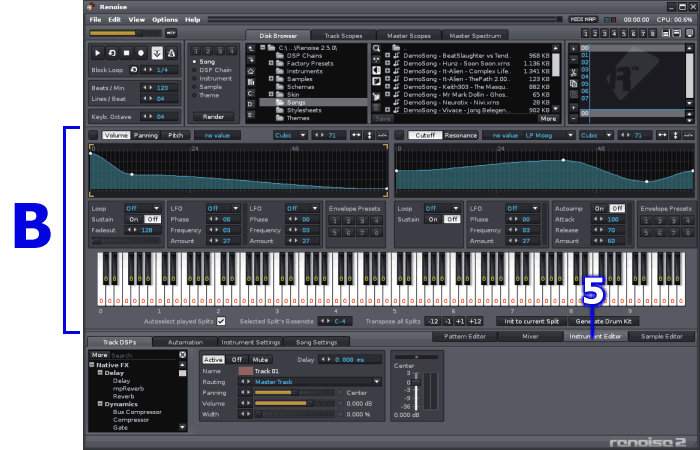Open the volume envelope Cubic interpolation dropdown
Screen dimensions: 700x450
point(290,135)
